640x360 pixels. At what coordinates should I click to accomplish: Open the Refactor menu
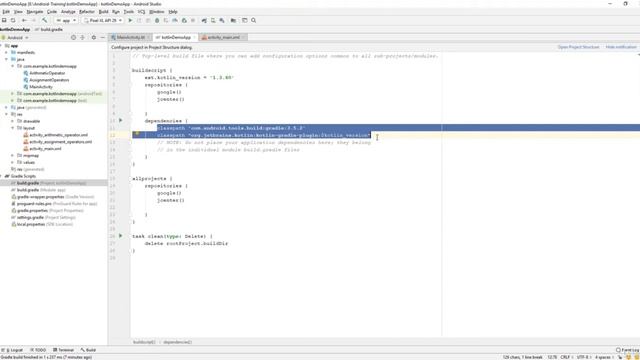pyautogui.click(x=87, y=12)
